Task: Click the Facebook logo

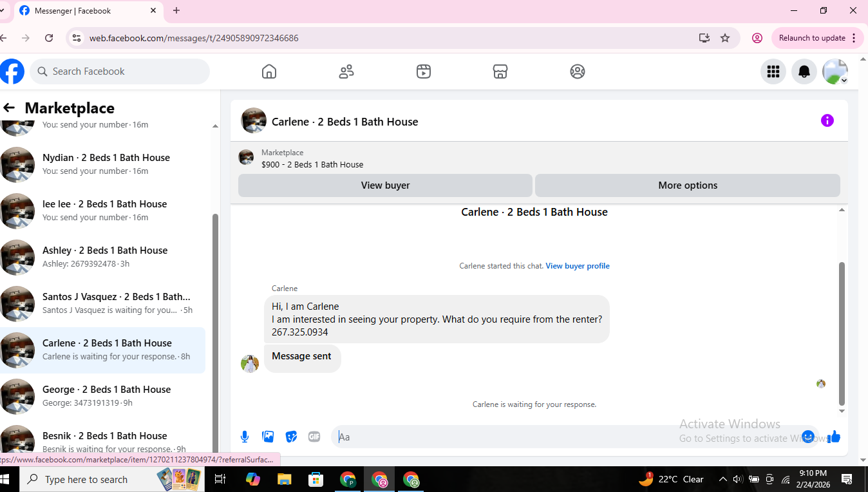Action: (12, 71)
